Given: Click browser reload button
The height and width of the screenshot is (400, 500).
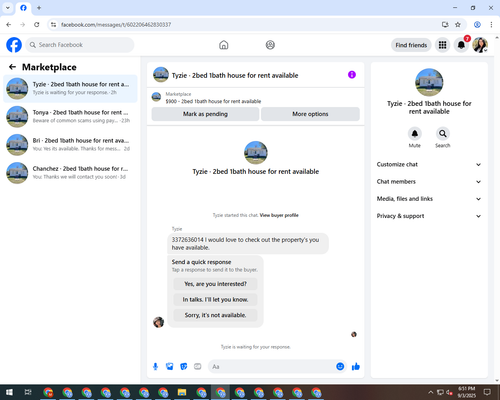Looking at the screenshot, I should point(37,25).
